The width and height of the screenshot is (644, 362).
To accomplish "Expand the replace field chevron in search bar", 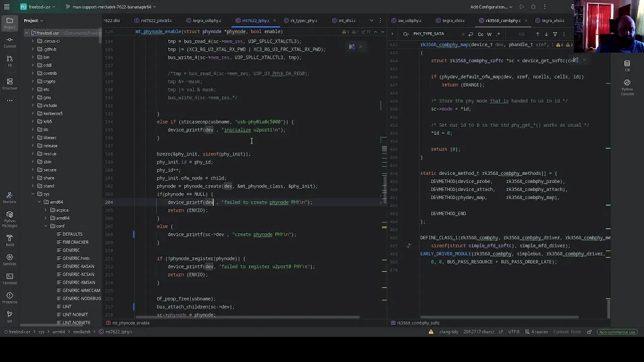I will [392, 34].
